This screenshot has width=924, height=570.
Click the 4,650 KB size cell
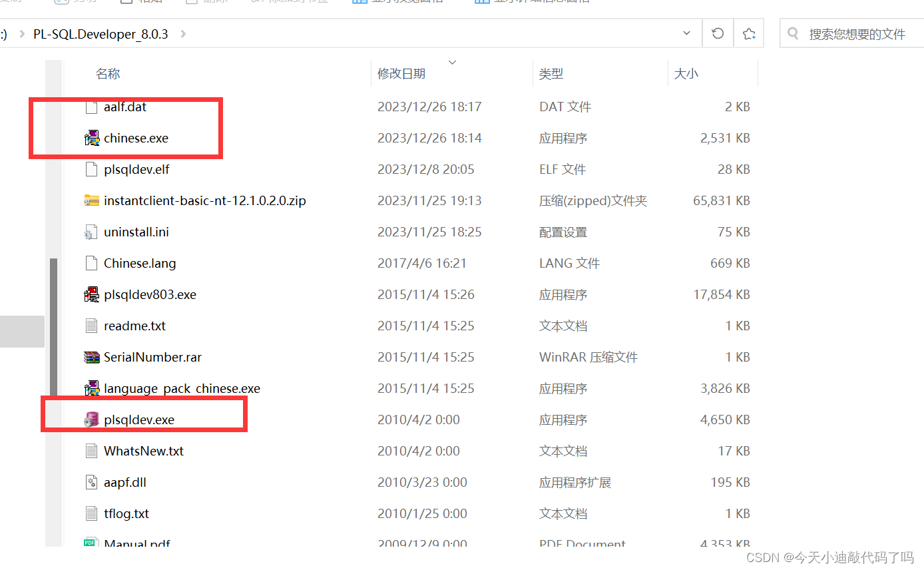coord(725,420)
